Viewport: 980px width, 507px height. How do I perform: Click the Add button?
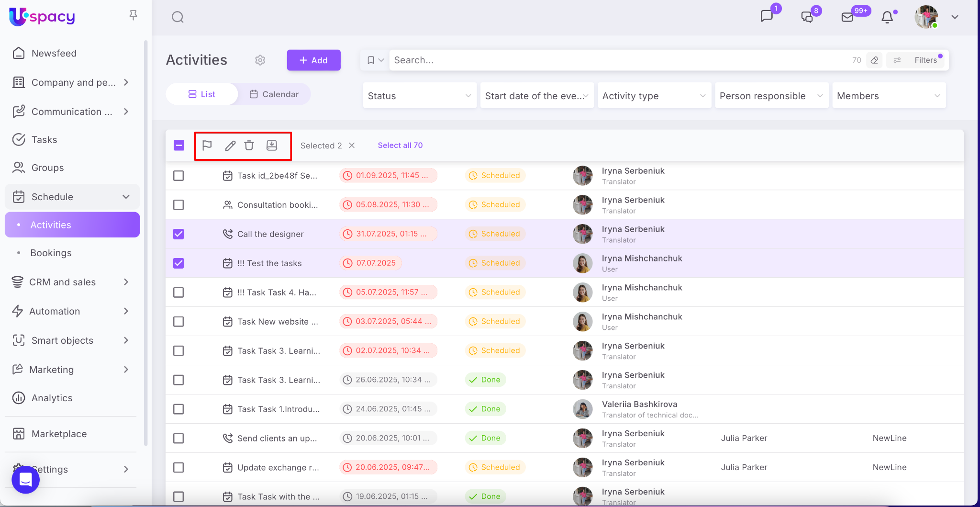(x=313, y=60)
